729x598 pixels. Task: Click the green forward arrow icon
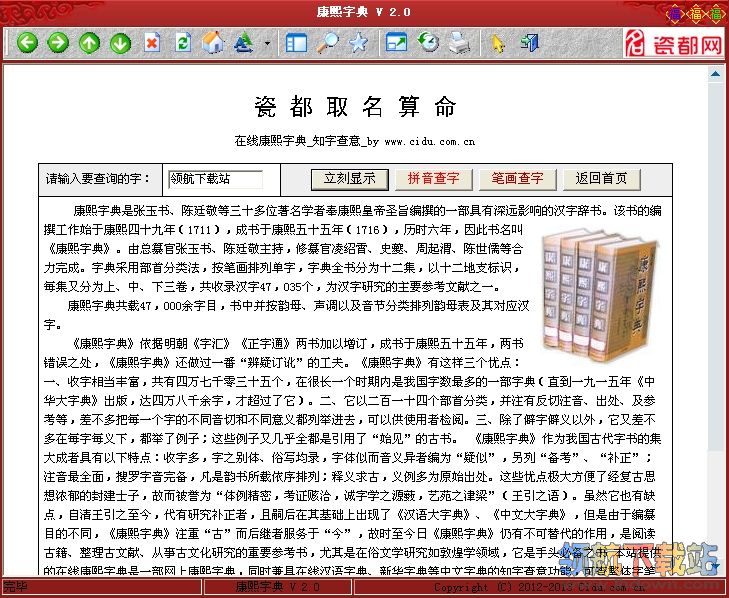[x=58, y=43]
